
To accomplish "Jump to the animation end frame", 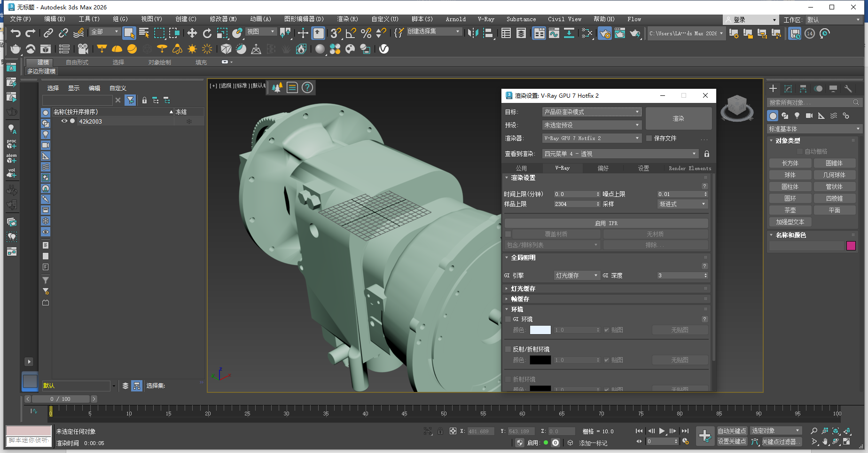I will (685, 431).
